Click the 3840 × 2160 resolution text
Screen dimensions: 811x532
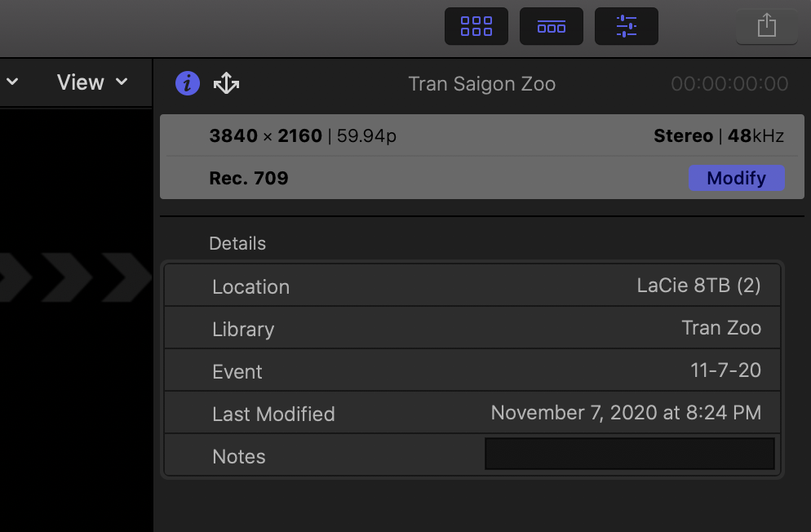265,136
